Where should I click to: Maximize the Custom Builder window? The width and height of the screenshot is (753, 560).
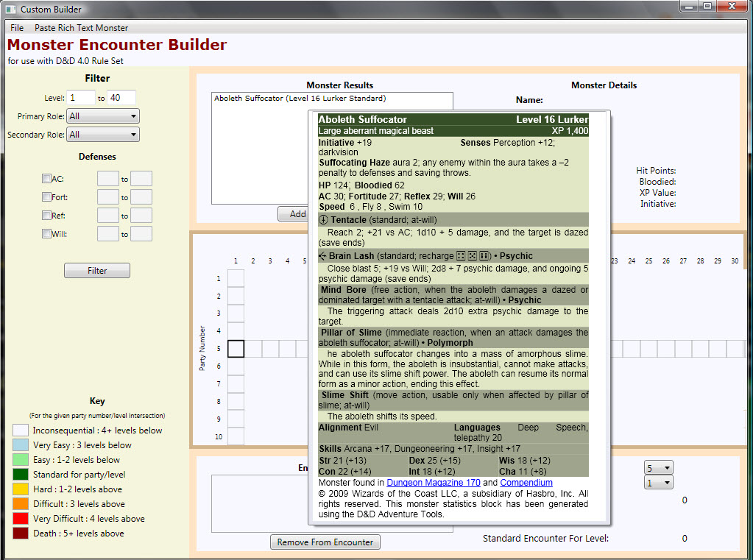(x=707, y=6)
